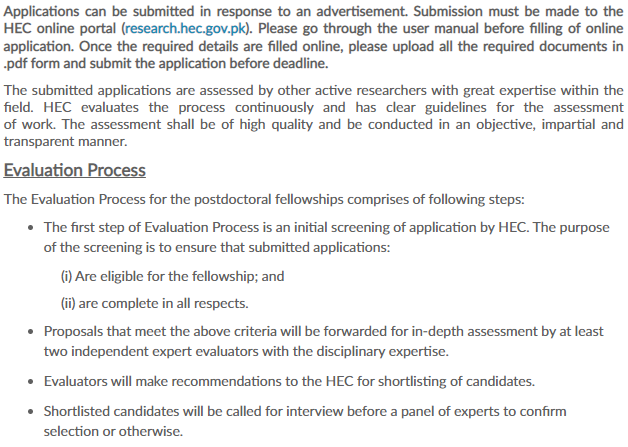Click the paragraph starting 'The submitted applications are assessed'
Image resolution: width=628 pixels, height=447 pixels.
click(x=314, y=116)
